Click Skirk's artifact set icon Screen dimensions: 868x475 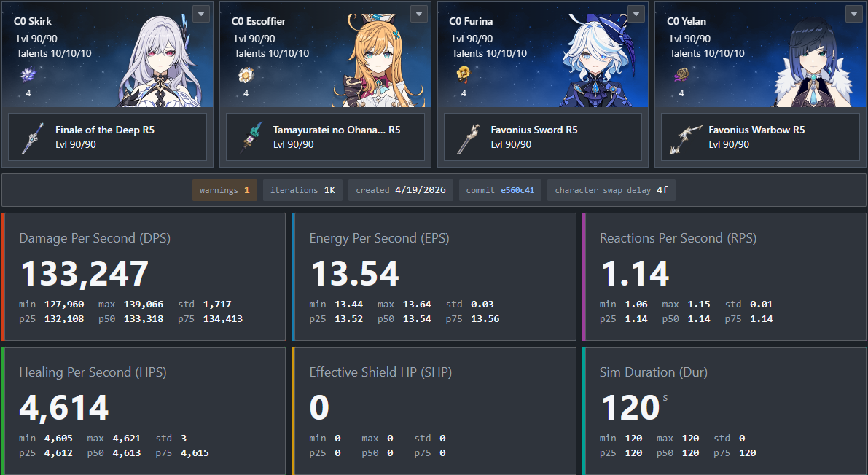point(28,74)
